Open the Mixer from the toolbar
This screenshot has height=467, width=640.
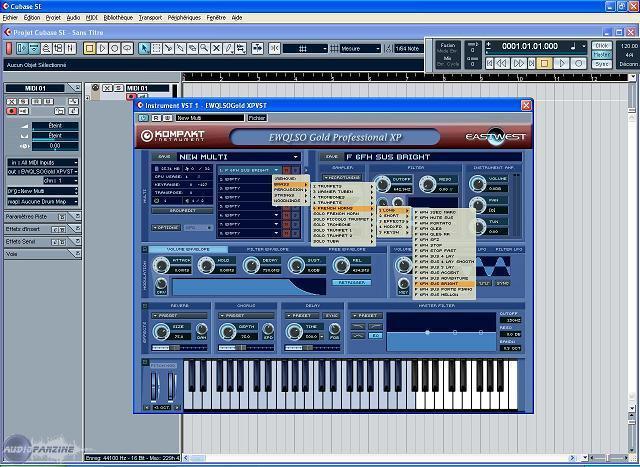[x=71, y=49]
